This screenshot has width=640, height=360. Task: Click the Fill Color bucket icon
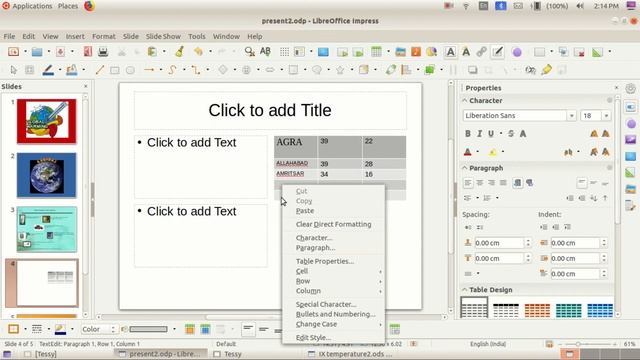72,70
